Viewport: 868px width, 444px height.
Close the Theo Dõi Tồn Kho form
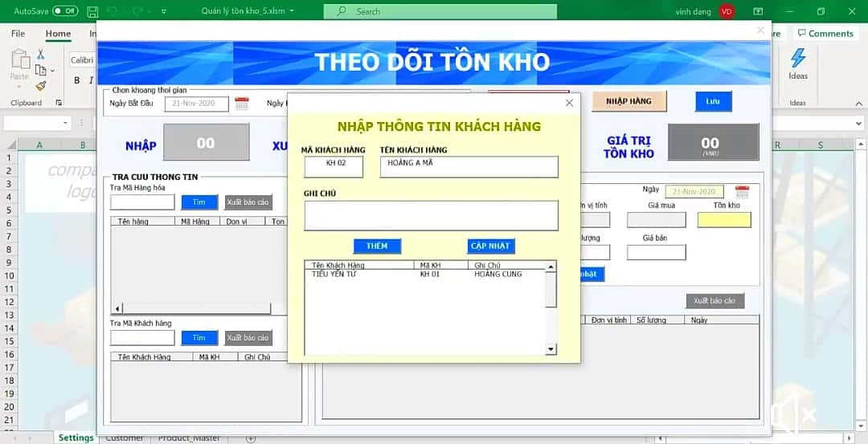click(760, 31)
